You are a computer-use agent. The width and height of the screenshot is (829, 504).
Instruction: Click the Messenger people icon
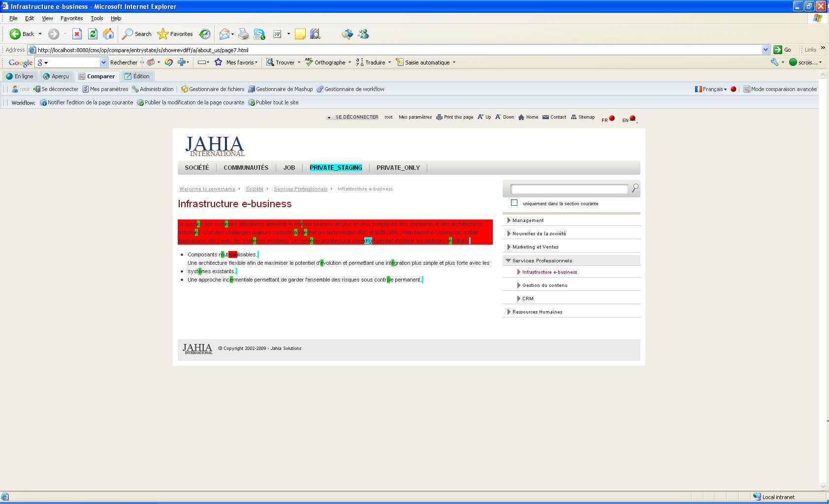click(364, 34)
